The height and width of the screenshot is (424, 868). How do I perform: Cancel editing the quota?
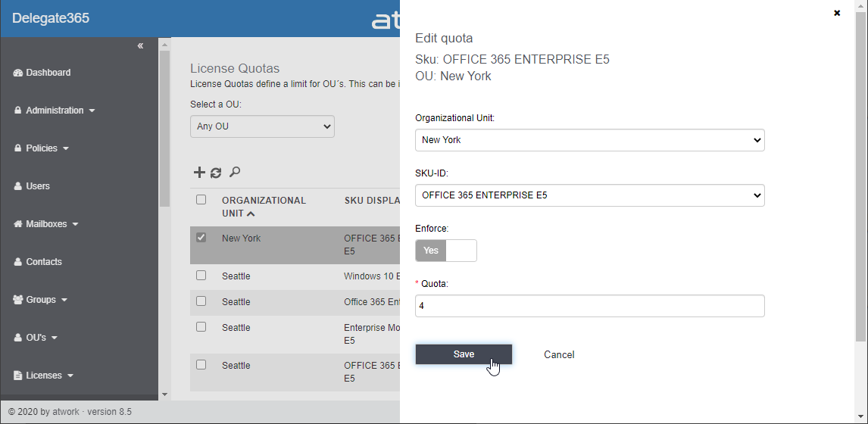pos(559,354)
